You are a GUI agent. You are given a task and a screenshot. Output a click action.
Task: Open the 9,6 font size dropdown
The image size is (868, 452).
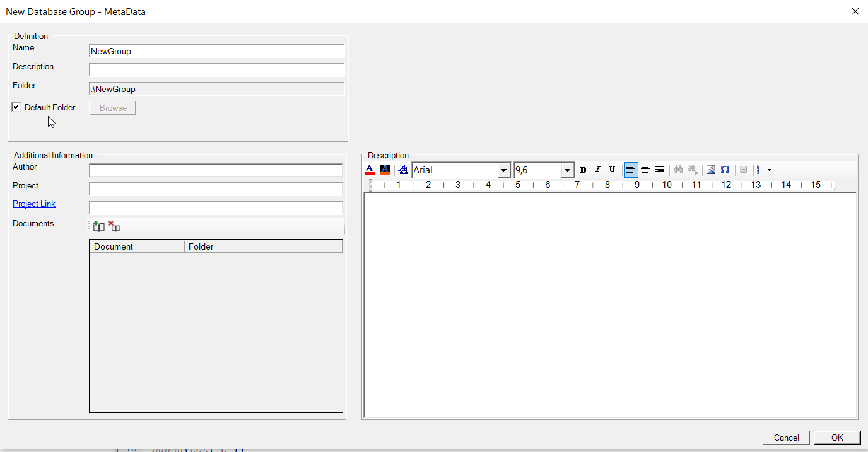567,170
